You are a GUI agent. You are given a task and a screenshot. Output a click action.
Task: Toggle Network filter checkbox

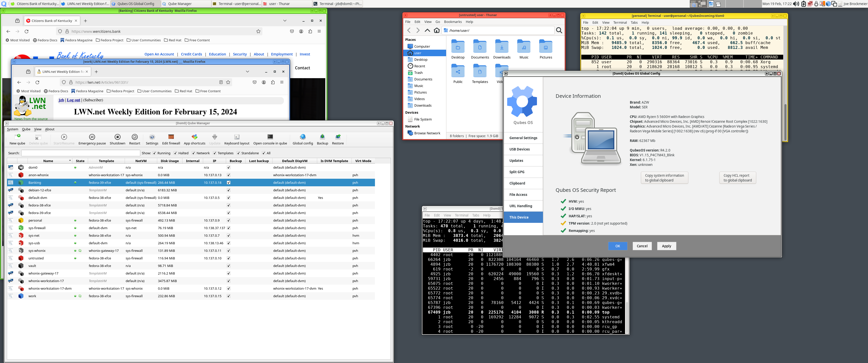click(194, 153)
